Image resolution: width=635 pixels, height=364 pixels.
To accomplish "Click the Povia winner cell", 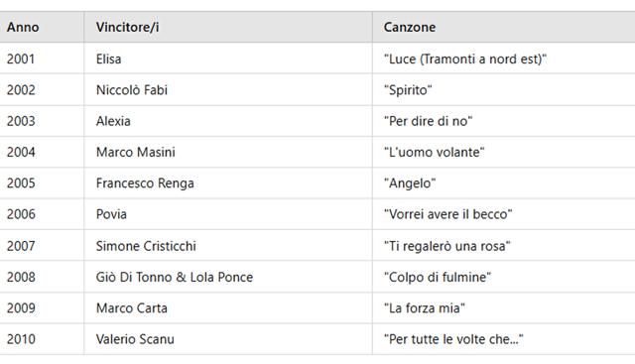I will [111, 214].
